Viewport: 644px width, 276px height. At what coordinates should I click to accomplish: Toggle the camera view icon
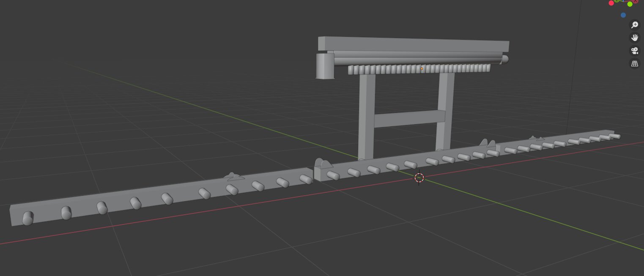point(634,51)
